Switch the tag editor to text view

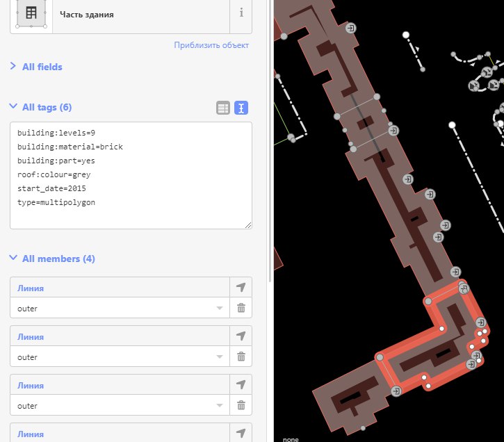click(241, 108)
